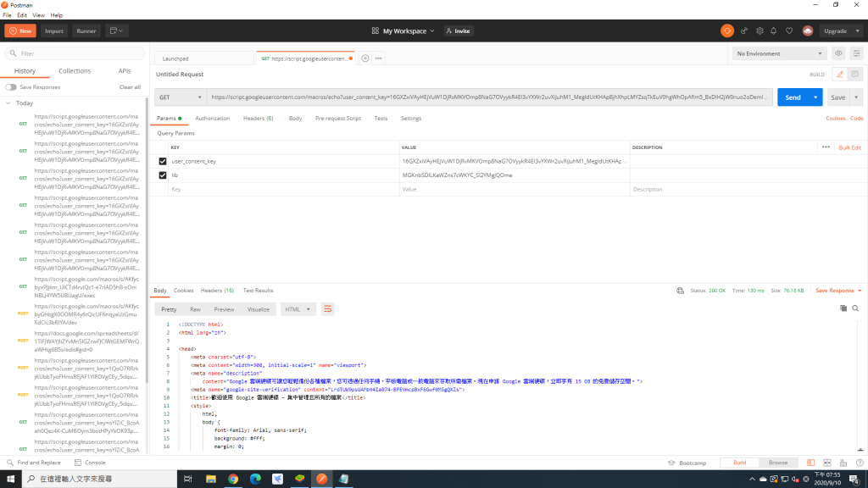Open the Runner
Image resolution: width=868 pixels, height=488 pixels.
(86, 31)
